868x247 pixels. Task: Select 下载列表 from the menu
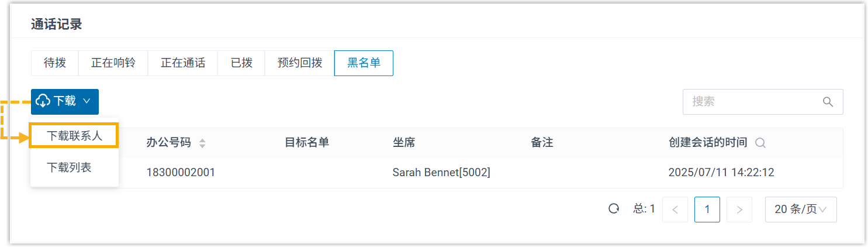tap(69, 167)
